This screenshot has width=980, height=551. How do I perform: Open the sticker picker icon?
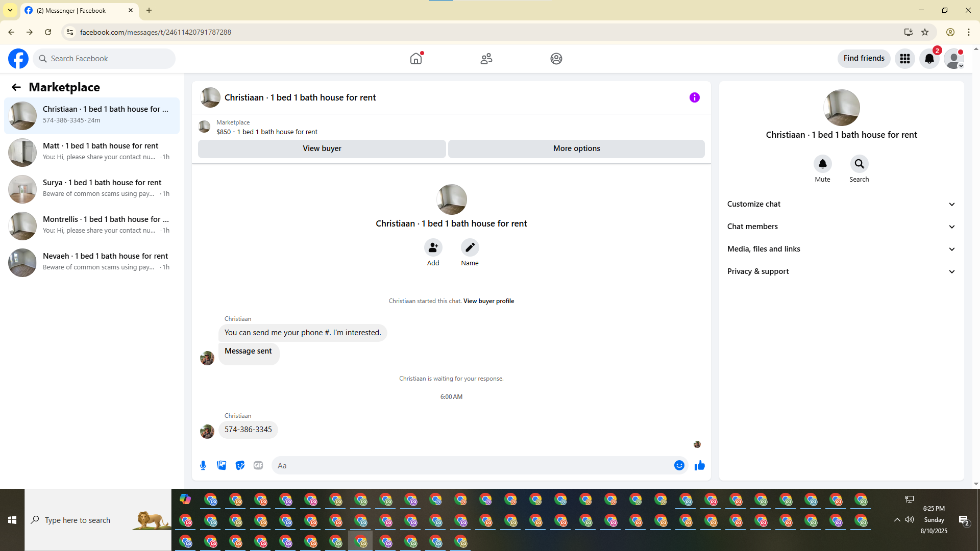(240, 465)
